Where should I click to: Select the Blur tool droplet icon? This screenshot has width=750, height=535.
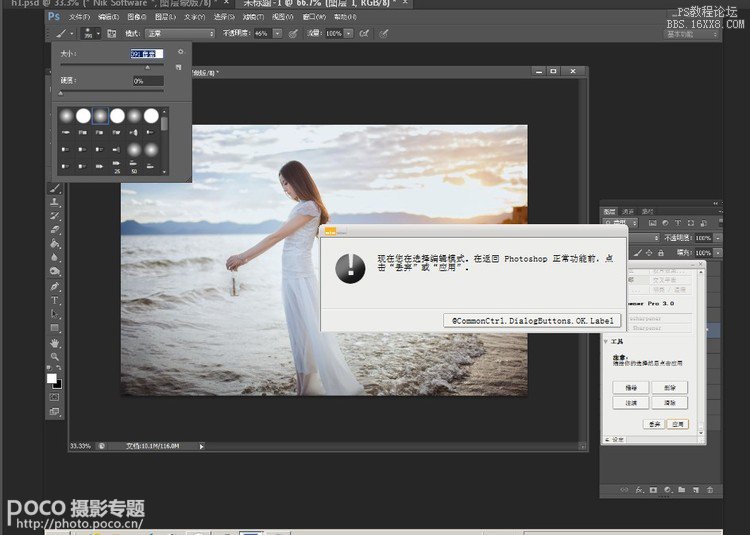tap(55, 258)
